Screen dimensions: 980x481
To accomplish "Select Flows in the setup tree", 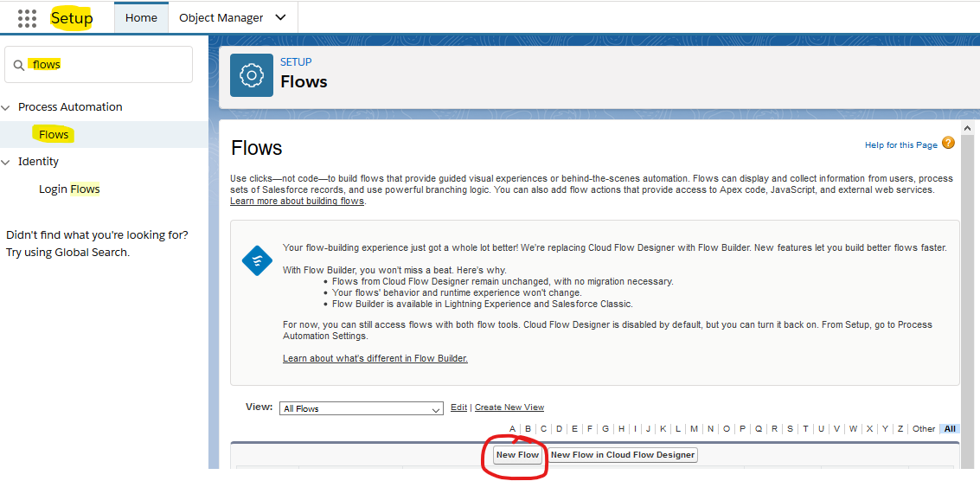I will [54, 134].
